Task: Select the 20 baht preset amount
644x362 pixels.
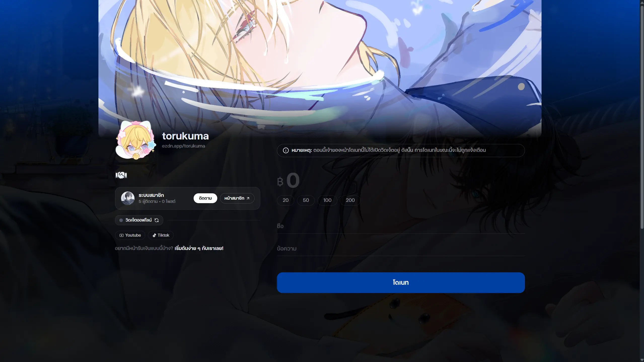Action: click(285, 200)
